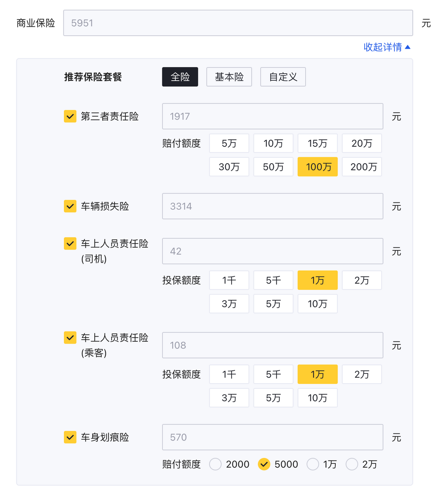The width and height of the screenshot is (448, 496).
Task: Select 5000 scratch coverage radio button
Action: [x=264, y=464]
